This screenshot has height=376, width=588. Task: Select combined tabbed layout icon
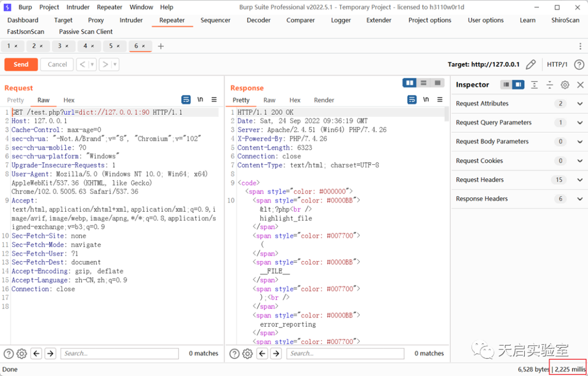(x=437, y=83)
